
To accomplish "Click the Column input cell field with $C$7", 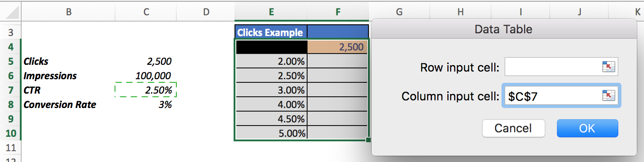I will (561, 96).
